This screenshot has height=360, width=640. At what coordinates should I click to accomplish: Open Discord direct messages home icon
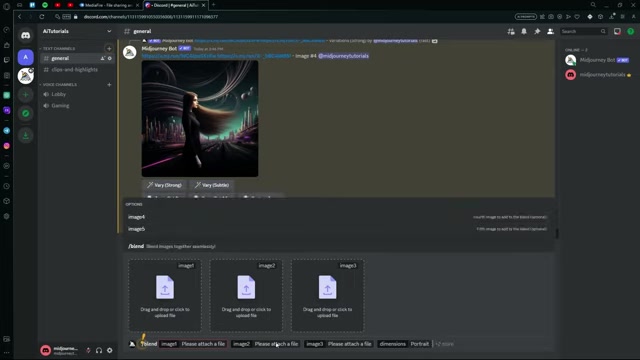click(x=25, y=36)
